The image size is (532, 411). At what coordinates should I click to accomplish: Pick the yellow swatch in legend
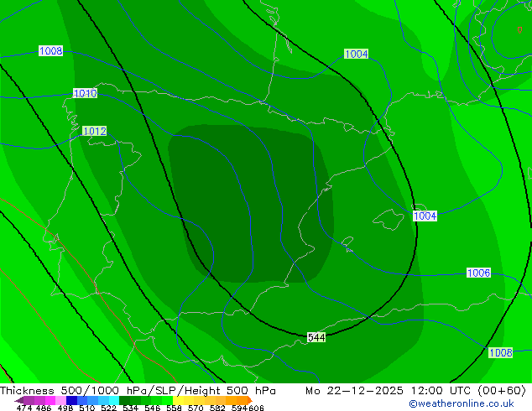click(x=178, y=400)
